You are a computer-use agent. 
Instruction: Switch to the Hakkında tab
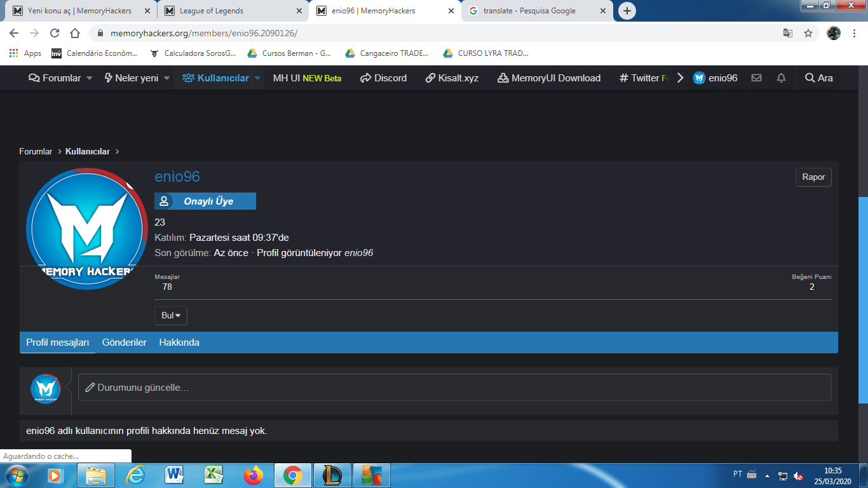point(179,342)
